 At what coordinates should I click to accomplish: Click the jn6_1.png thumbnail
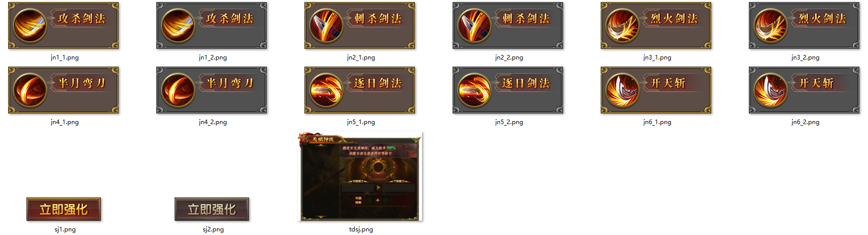tap(656, 90)
